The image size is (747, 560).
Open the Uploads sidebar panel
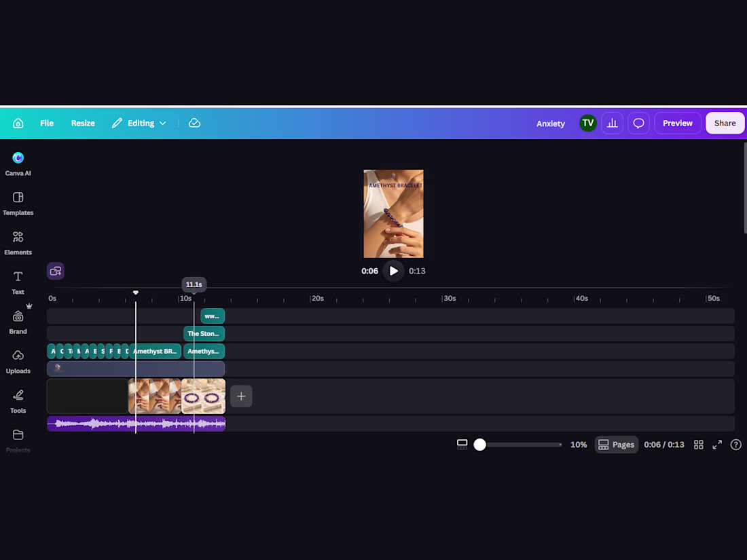click(18, 361)
